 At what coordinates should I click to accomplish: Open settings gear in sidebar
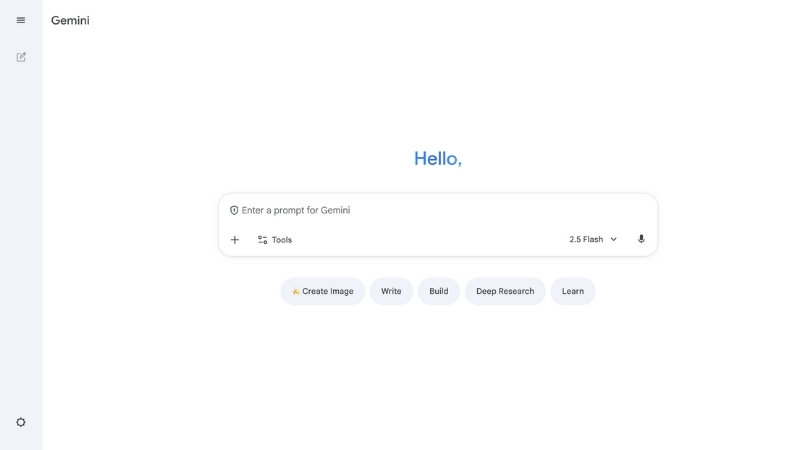pyautogui.click(x=21, y=422)
